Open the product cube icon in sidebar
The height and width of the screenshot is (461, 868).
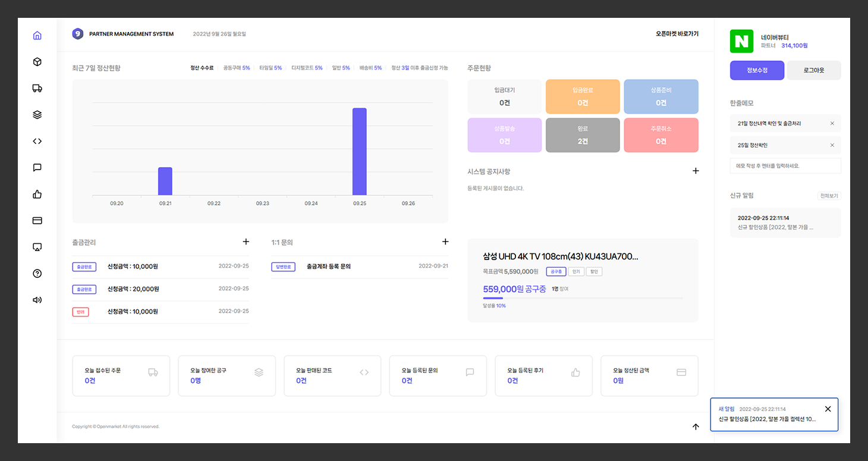[x=37, y=62]
